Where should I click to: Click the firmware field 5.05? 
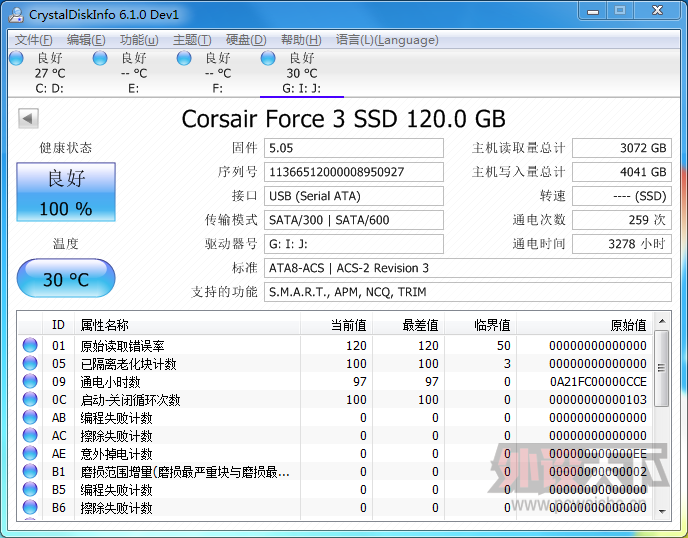(x=354, y=148)
